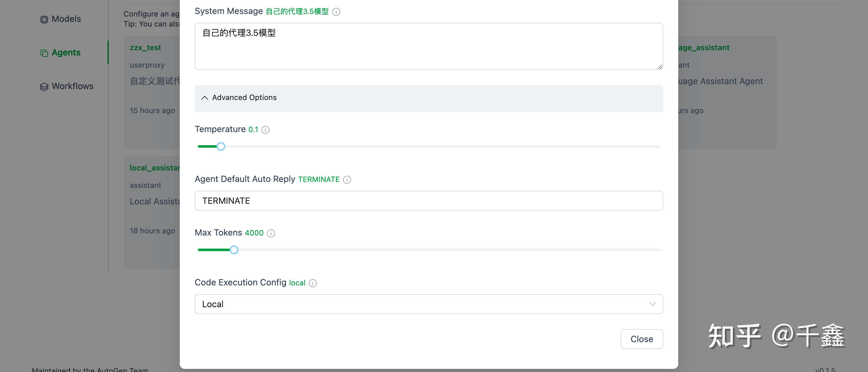The image size is (868, 372).
Task: Click the Workflows layers icon
Action: coord(44,87)
